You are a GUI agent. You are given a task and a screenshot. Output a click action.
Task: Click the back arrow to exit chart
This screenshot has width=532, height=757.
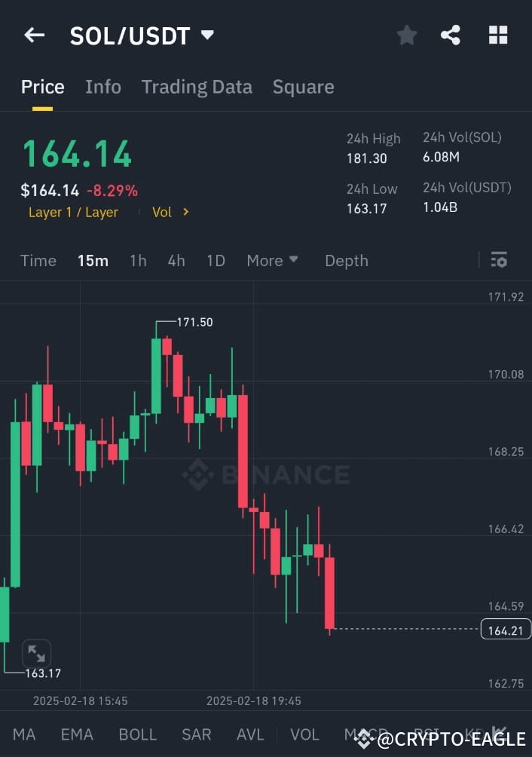coord(34,35)
